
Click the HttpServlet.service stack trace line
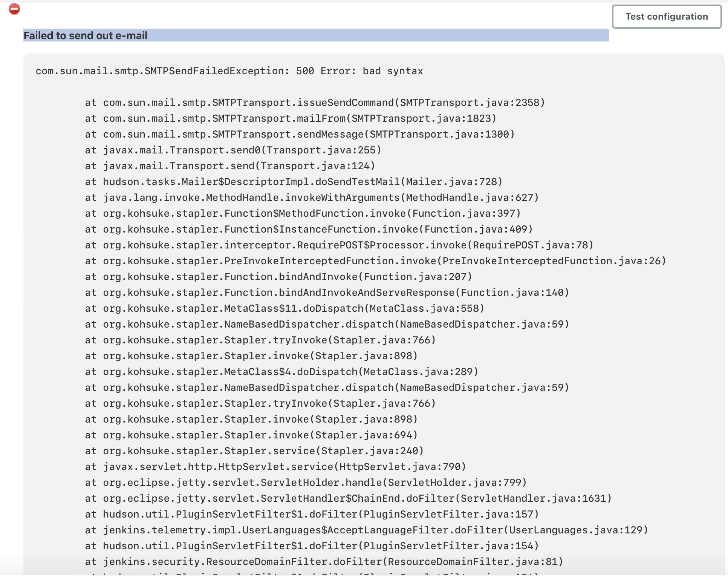[275, 467]
